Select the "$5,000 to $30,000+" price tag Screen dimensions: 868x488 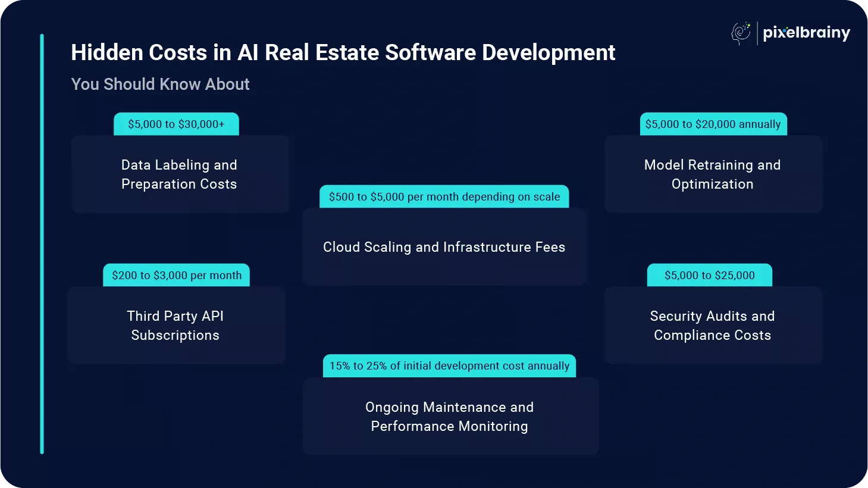click(x=176, y=124)
